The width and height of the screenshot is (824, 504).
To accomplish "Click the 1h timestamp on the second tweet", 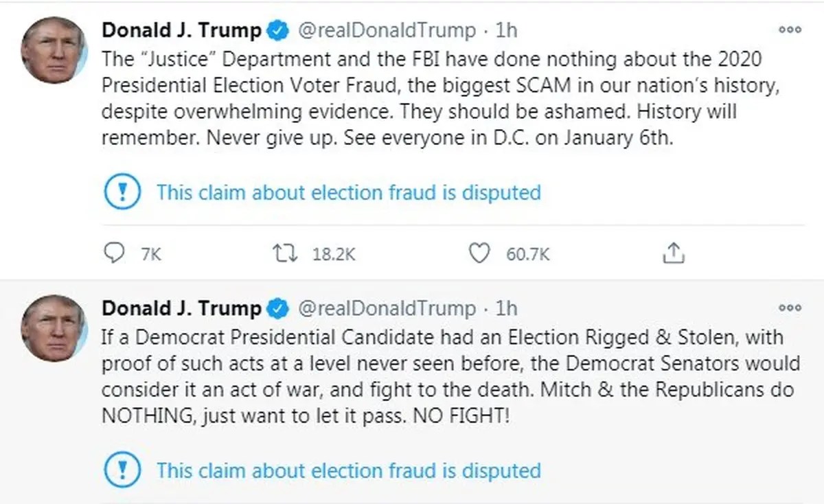I will click(507, 309).
